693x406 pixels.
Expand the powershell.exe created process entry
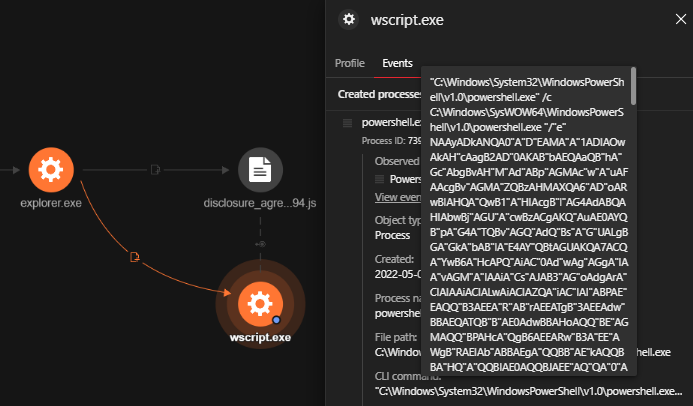click(347, 122)
